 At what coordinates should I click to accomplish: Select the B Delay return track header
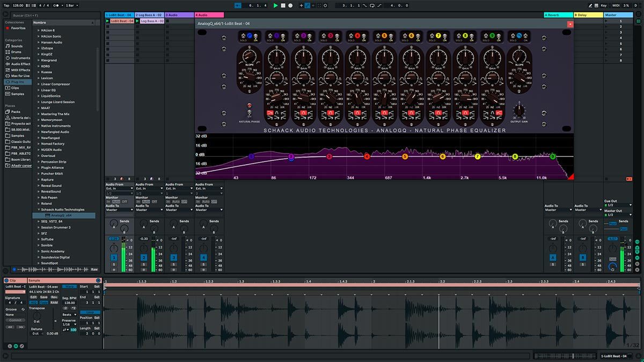coord(588,15)
